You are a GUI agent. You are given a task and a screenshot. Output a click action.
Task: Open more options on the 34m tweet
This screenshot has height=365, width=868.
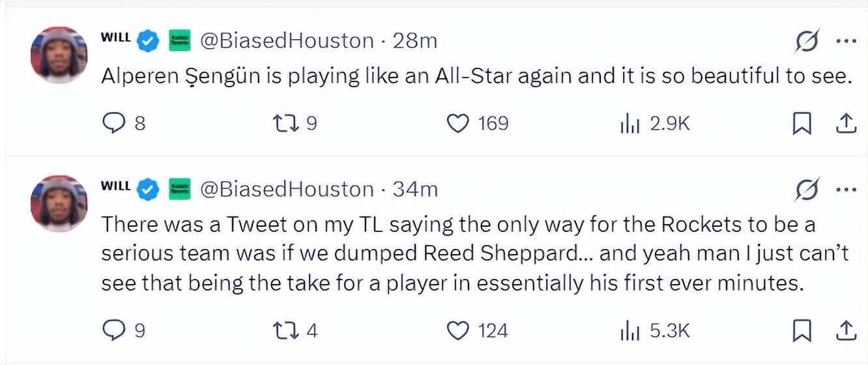[845, 190]
